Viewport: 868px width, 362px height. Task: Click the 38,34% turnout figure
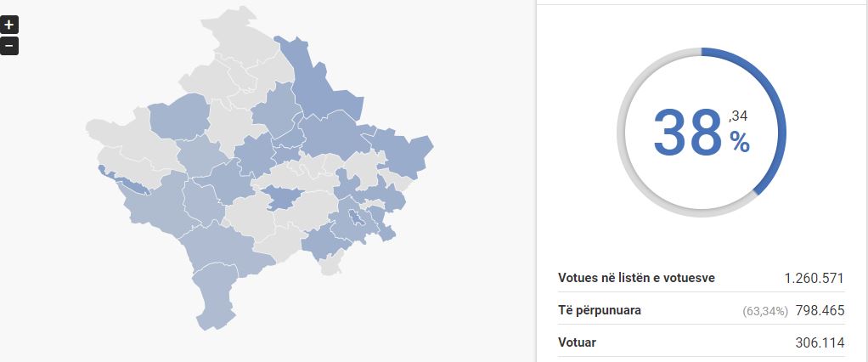702,133
